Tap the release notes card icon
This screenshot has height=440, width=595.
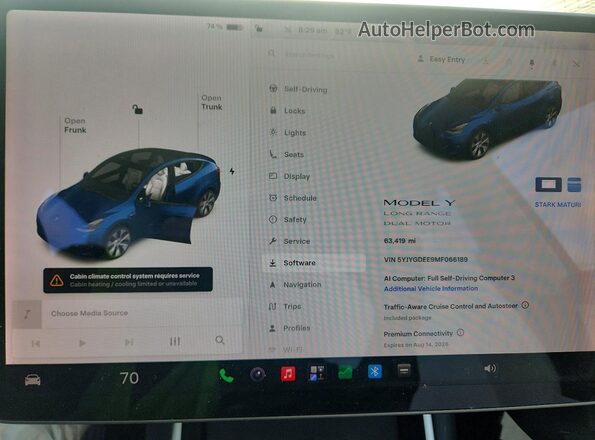tap(574, 185)
